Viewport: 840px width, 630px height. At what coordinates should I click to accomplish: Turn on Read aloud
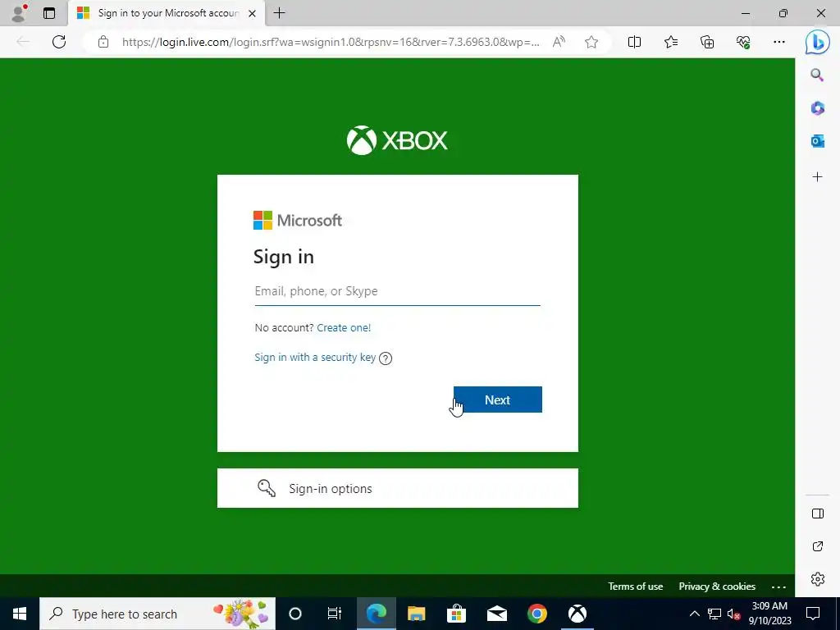coord(559,42)
